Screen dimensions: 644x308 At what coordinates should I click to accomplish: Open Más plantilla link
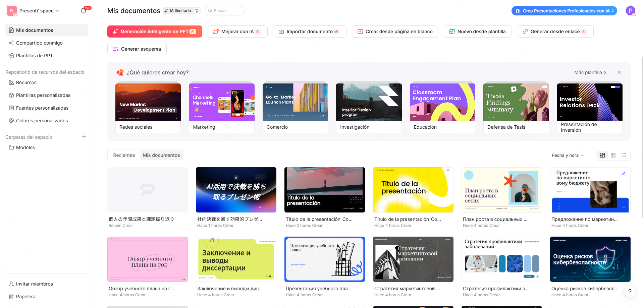[x=590, y=72]
